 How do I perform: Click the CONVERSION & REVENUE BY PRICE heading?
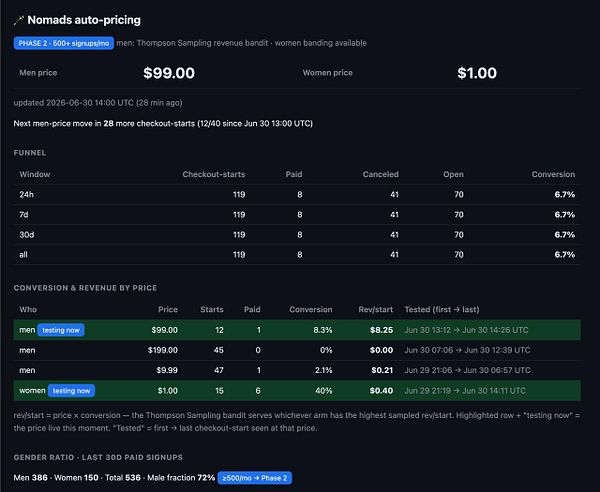(85, 288)
